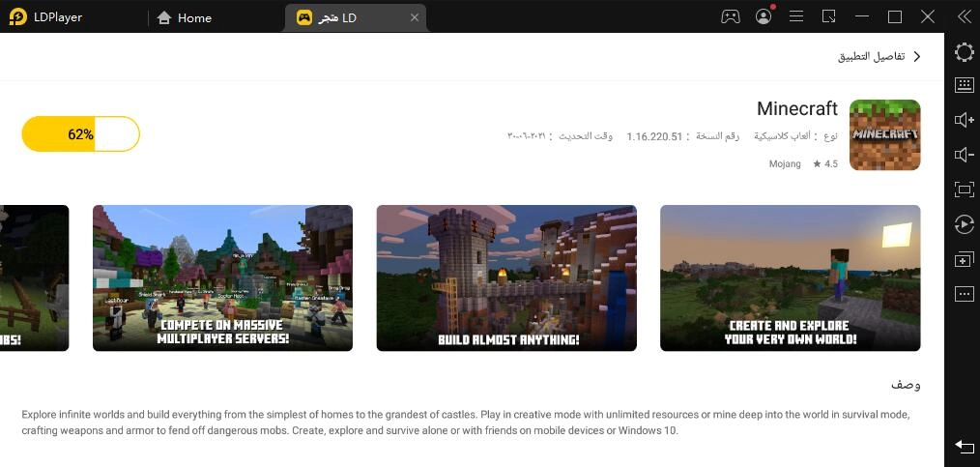
Task: Toggle fullscreen mode in sidebar
Action: [x=965, y=189]
